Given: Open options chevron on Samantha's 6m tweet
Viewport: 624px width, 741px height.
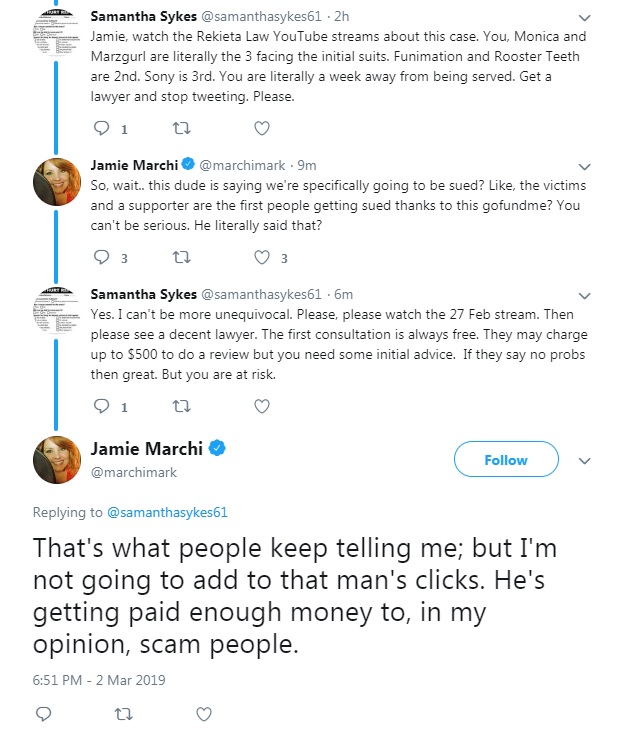Looking at the screenshot, I should point(585,296).
